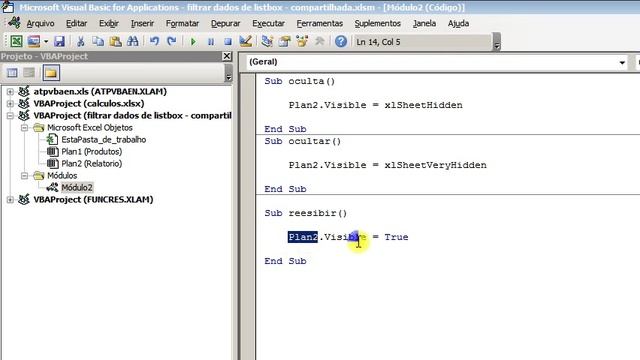
Task: Click the Toolbox icon in the toolbar
Action: tap(320, 41)
